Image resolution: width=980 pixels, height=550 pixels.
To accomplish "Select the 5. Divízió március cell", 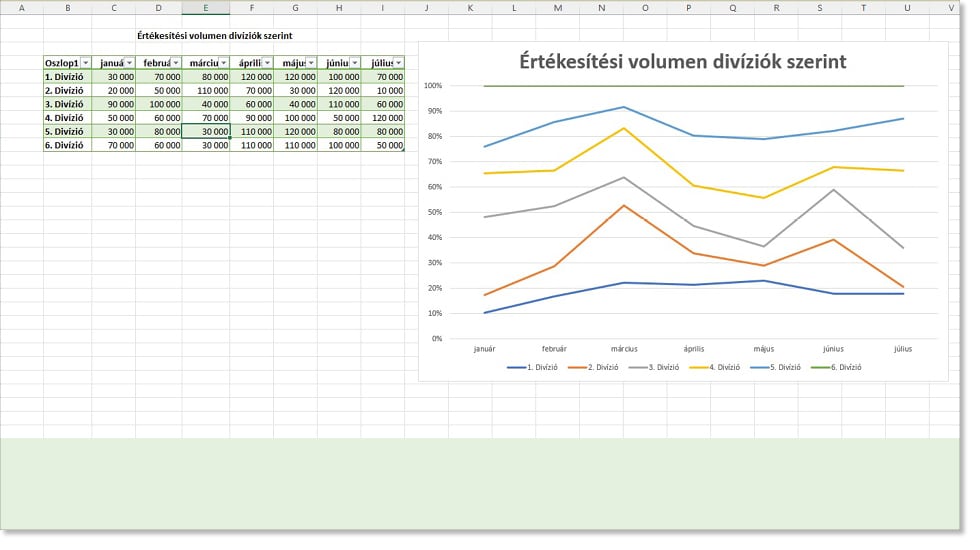I will (x=206, y=131).
